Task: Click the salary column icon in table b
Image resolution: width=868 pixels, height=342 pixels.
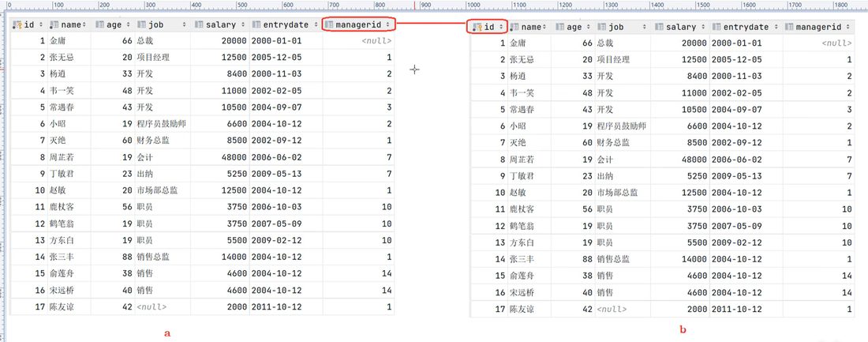Action: pyautogui.click(x=660, y=27)
